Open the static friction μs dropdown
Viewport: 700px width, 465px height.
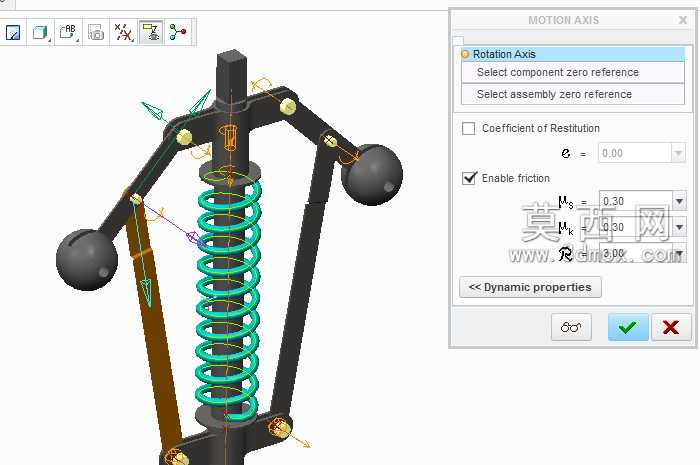(x=679, y=201)
